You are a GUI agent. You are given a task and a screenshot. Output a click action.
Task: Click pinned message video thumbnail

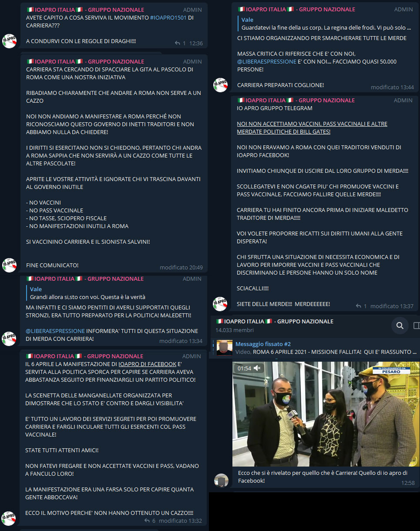(x=225, y=347)
